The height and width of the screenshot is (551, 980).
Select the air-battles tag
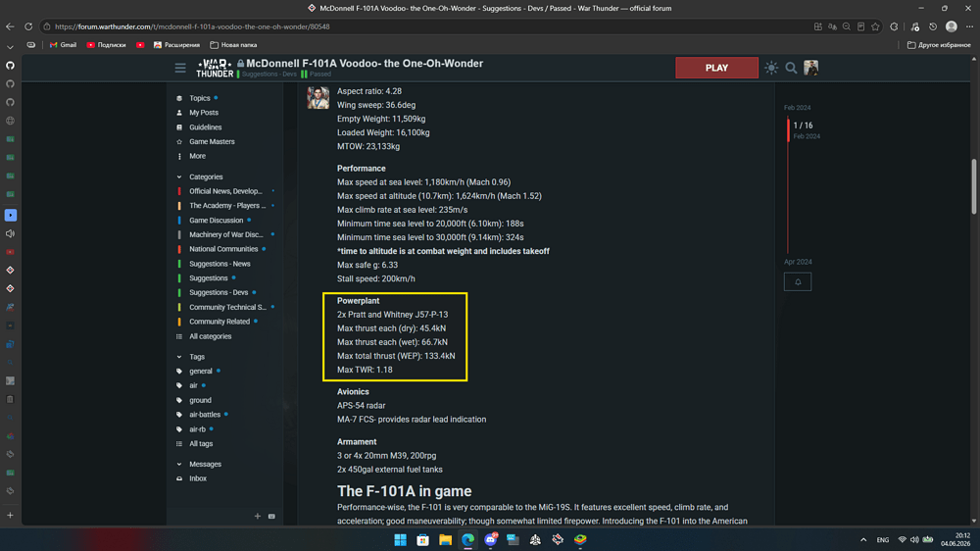click(205, 415)
